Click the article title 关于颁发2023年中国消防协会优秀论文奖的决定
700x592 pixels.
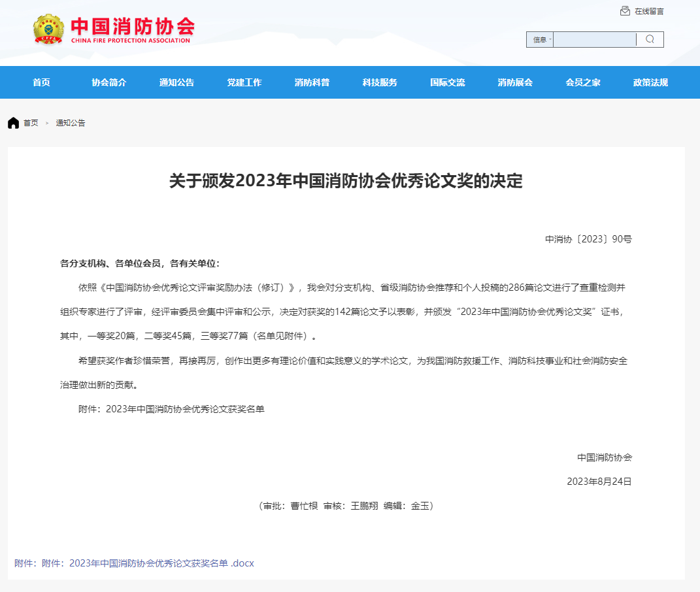346,181
